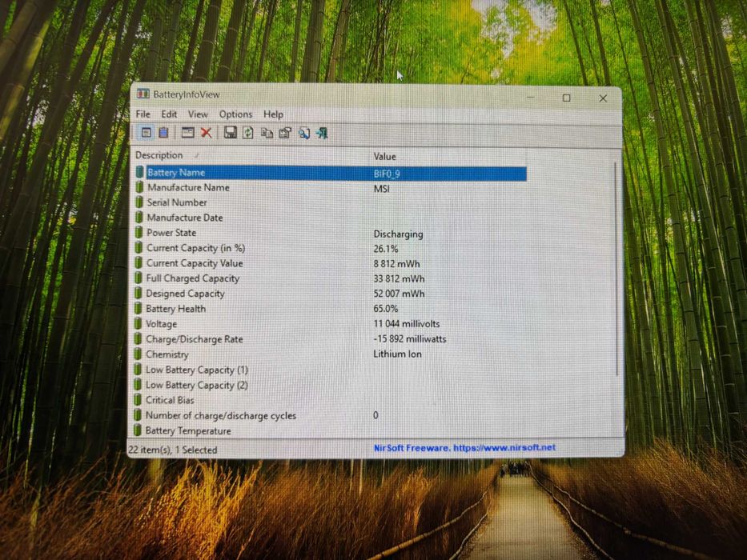747x560 pixels.
Task: Select the Manufacture Name row
Action: point(331,188)
